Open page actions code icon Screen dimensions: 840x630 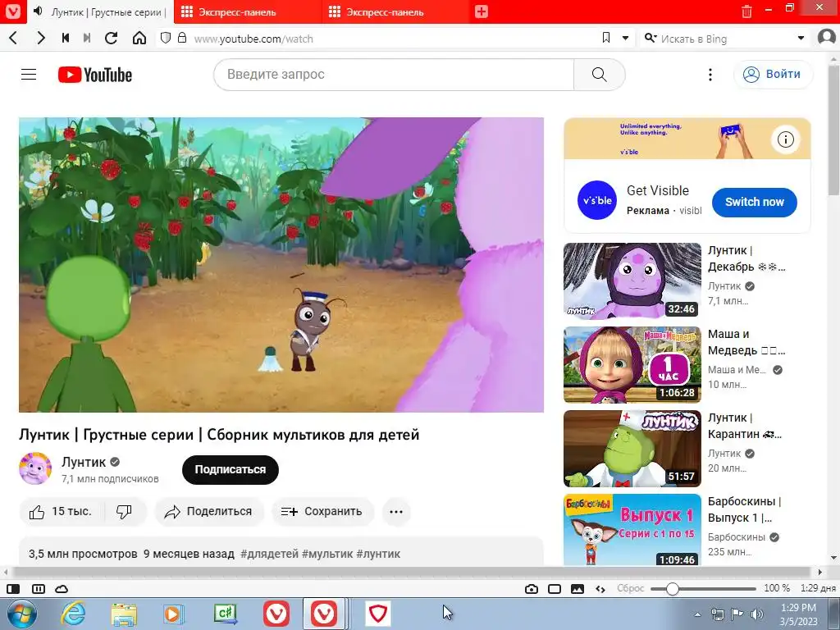[600, 589]
